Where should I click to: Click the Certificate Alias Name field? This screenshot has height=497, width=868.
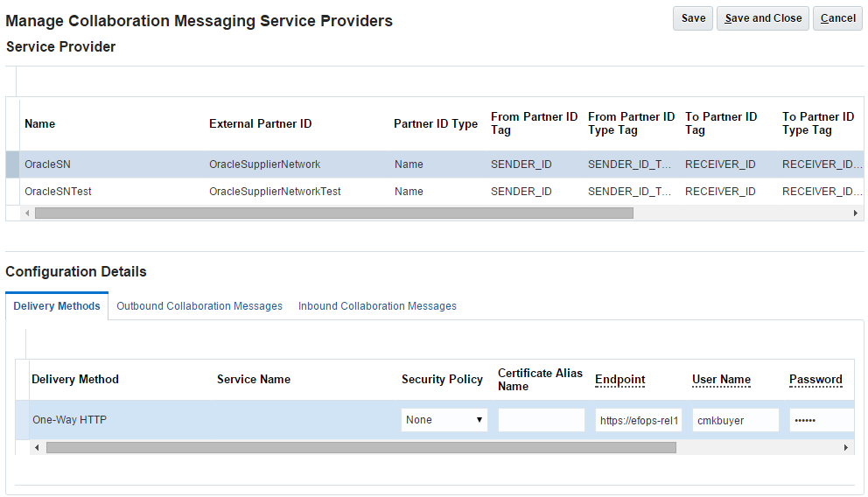(541, 420)
